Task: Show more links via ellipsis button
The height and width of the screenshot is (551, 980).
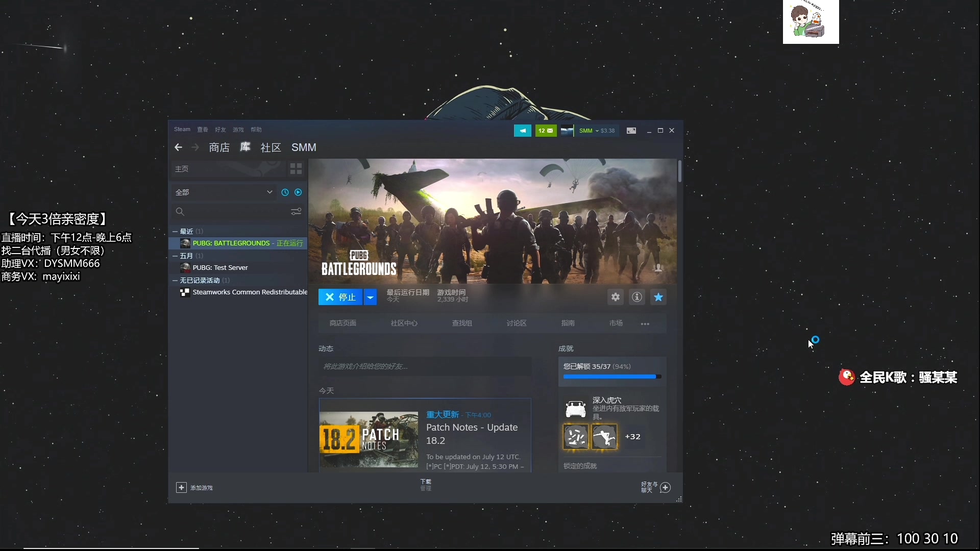Action: 645,323
